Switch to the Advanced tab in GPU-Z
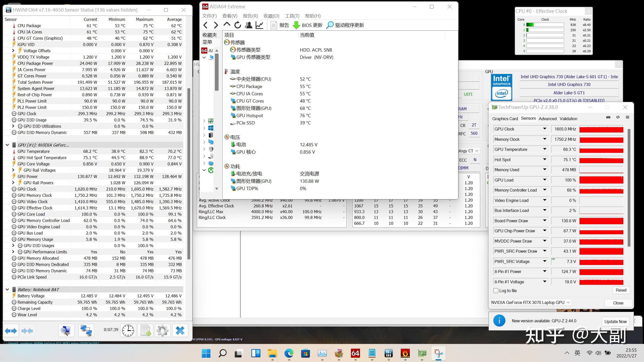 tap(548, 118)
